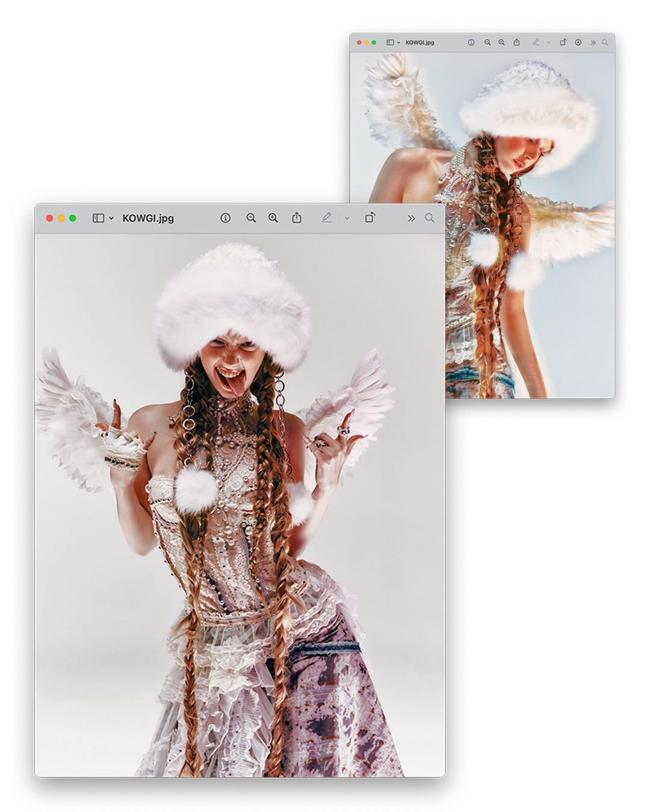Viewport: 650px width, 812px height.
Task: Open Share menu in the front window
Action: [x=297, y=217]
